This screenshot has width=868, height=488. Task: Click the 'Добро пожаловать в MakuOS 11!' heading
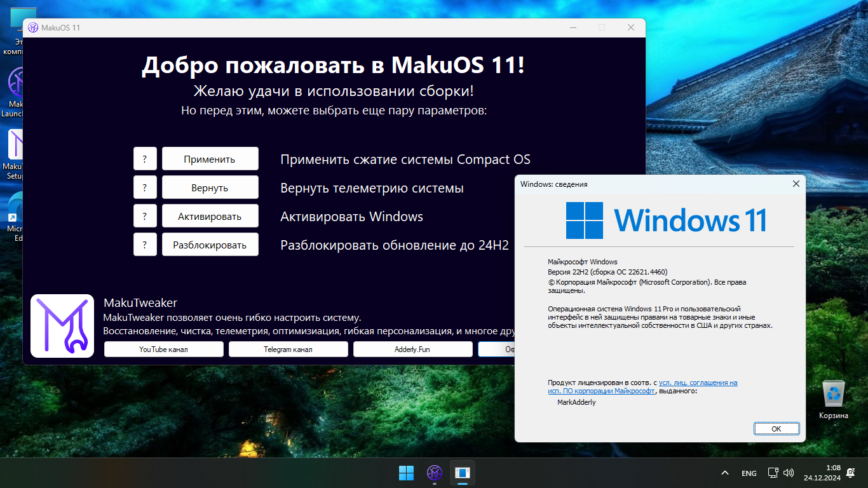(x=334, y=65)
